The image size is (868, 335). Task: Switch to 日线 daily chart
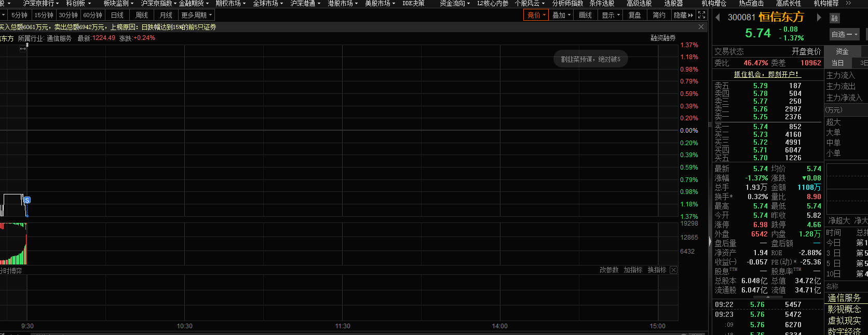[117, 15]
